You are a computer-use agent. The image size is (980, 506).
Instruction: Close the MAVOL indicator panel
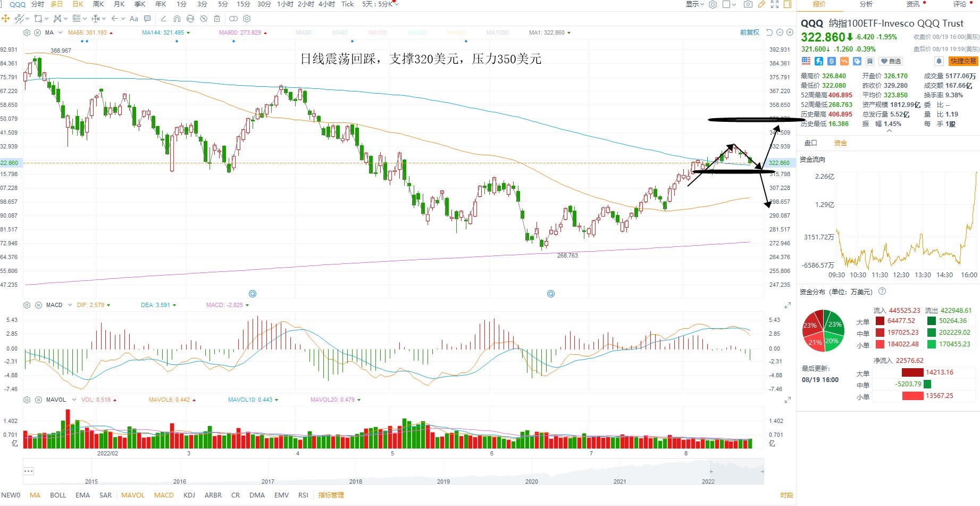click(x=39, y=400)
